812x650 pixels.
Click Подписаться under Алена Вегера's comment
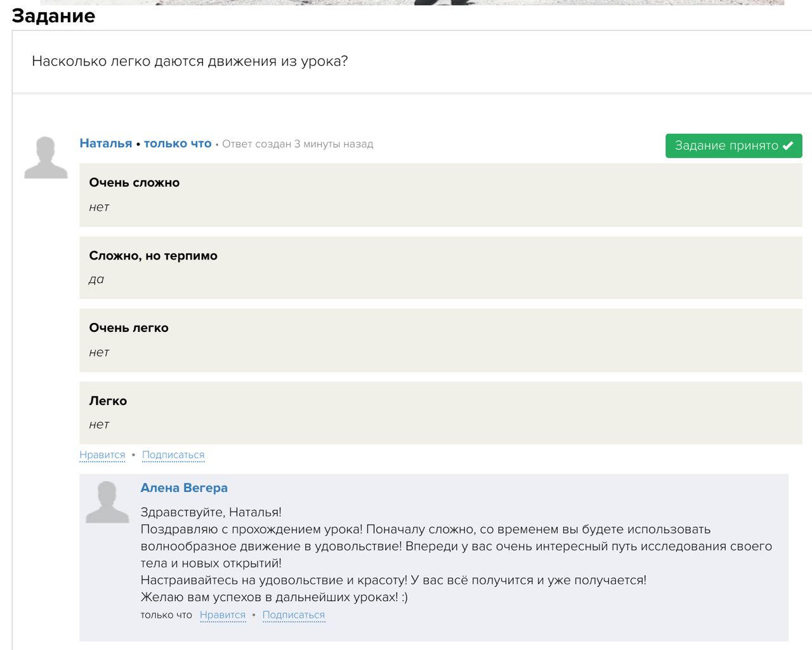(294, 615)
